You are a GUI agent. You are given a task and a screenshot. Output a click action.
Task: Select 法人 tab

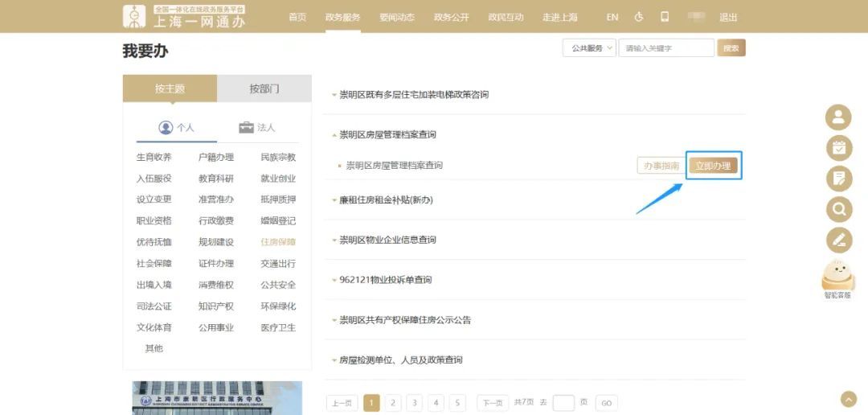click(257, 127)
